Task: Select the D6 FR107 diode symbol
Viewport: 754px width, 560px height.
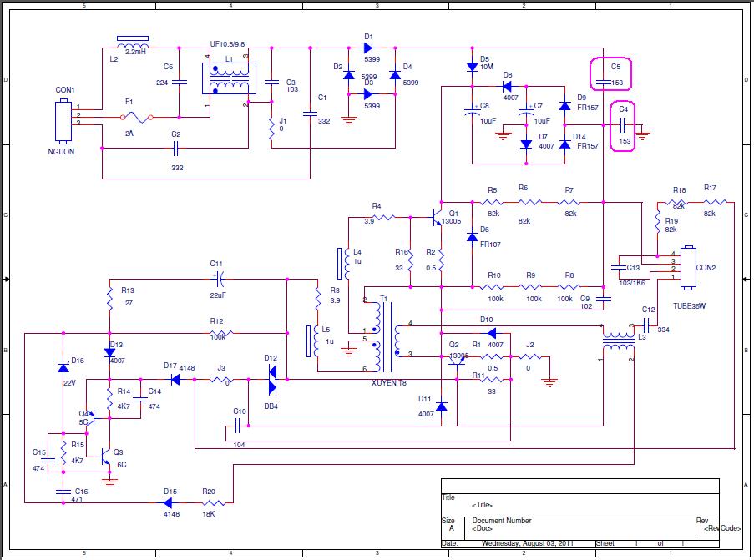Action: pos(473,236)
